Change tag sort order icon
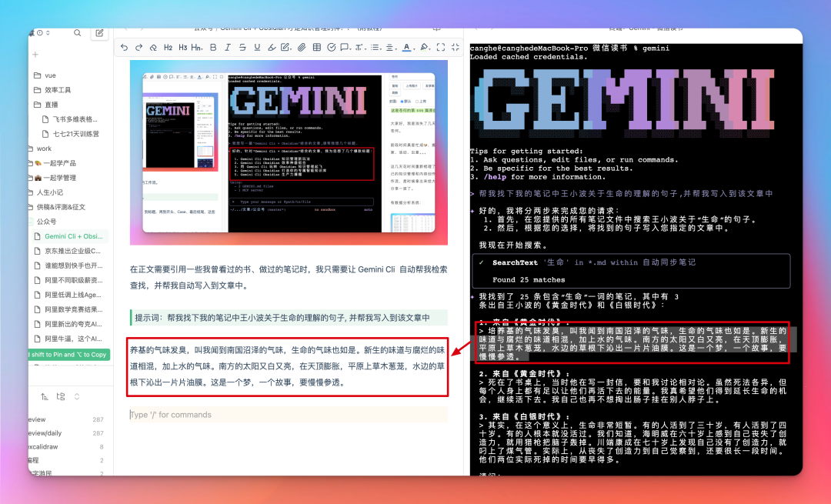This screenshot has width=831, height=504. coord(45,396)
